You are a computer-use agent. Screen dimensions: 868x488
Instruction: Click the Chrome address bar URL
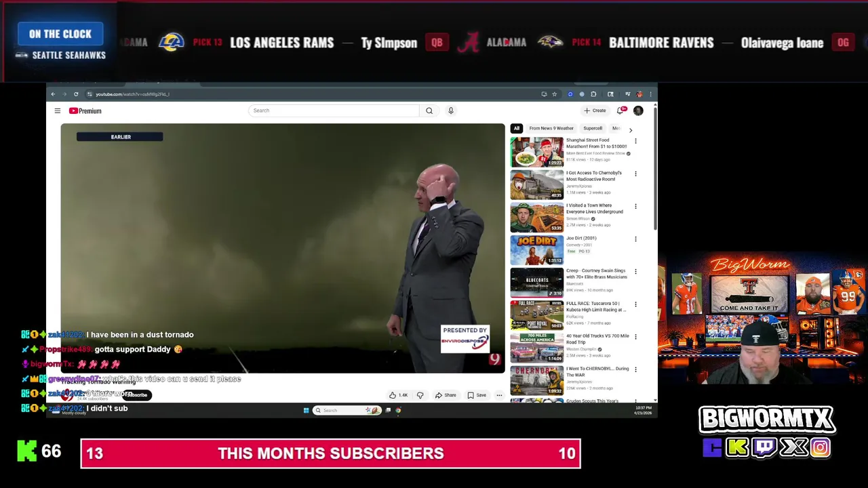tap(132, 94)
